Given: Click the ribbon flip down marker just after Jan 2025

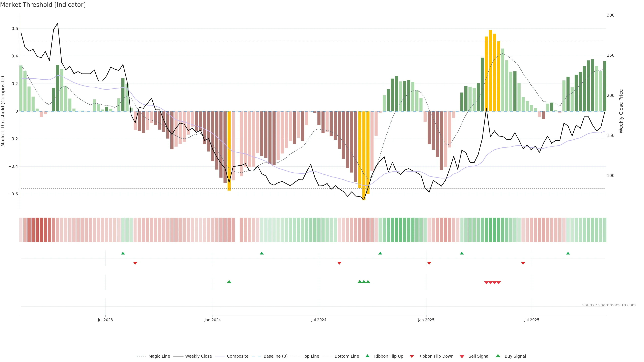Looking at the screenshot, I should (x=429, y=263).
